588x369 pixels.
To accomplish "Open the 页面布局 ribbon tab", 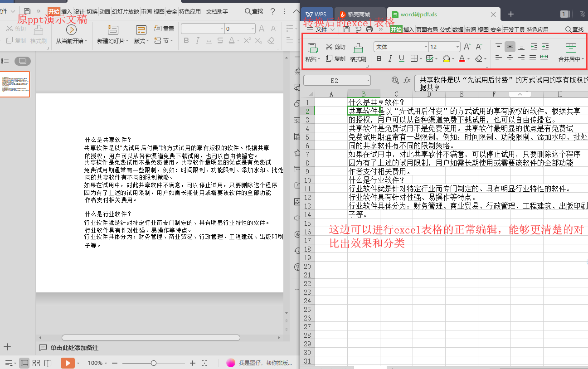I will pyautogui.click(x=427, y=30).
